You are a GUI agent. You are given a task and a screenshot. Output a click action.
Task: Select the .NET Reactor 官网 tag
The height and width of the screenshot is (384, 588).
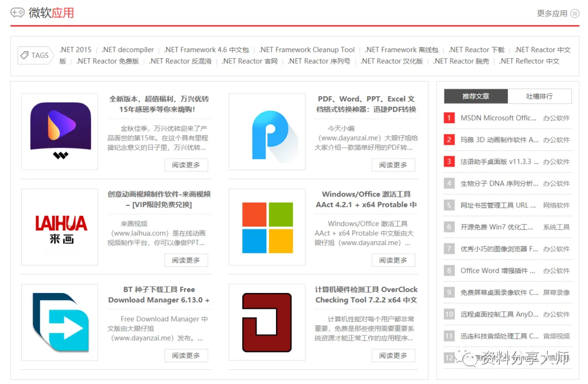[x=249, y=61]
